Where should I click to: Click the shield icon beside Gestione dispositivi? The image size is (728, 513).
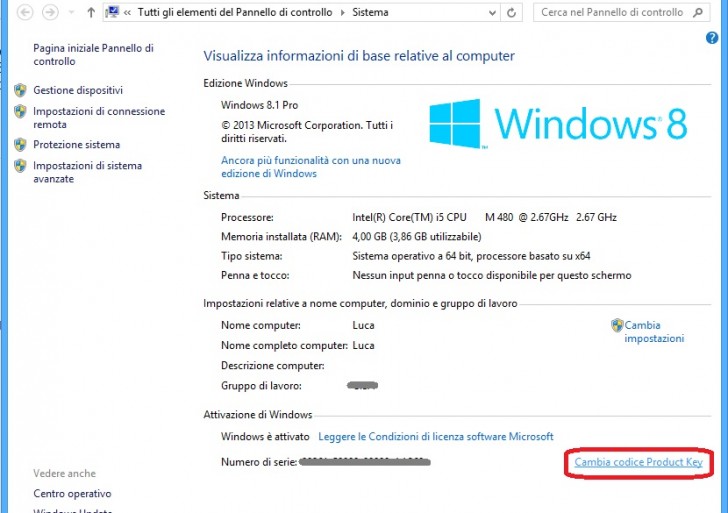pos(20,90)
